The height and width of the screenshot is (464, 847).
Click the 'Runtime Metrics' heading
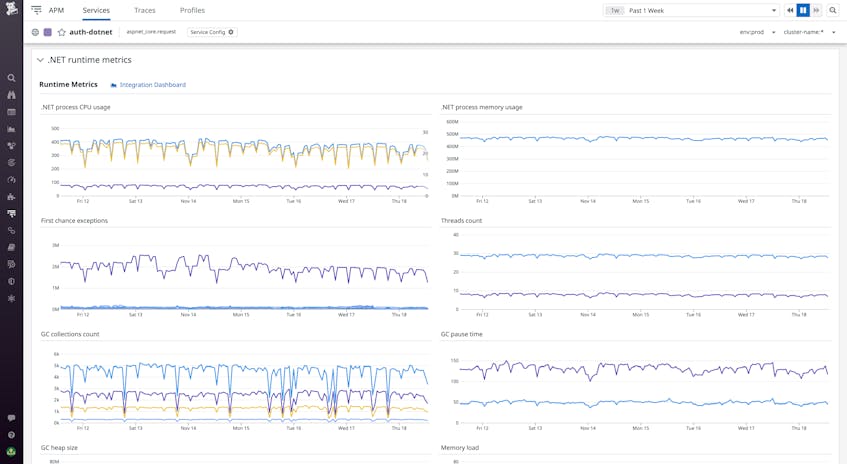tap(68, 84)
